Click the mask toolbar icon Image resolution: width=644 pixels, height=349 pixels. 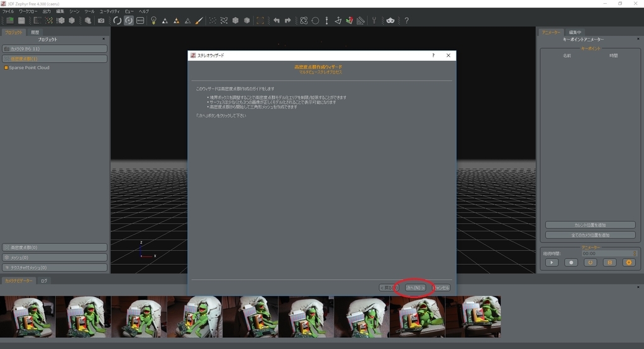(x=390, y=21)
